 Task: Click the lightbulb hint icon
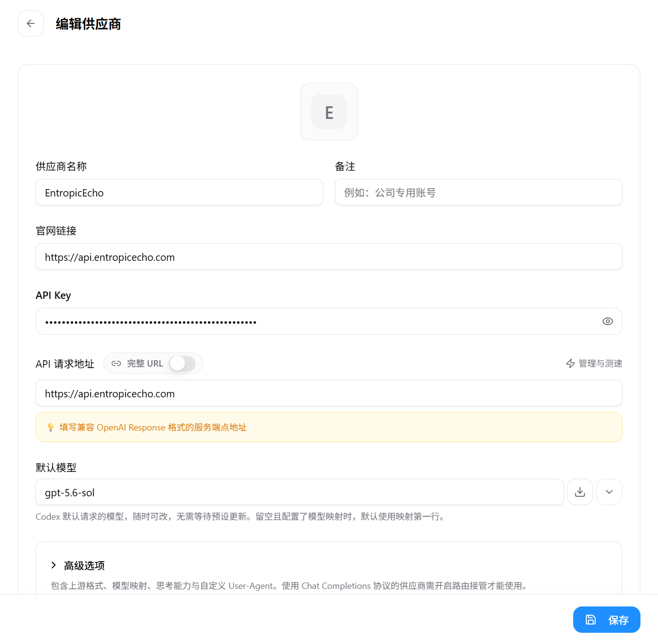pos(51,428)
